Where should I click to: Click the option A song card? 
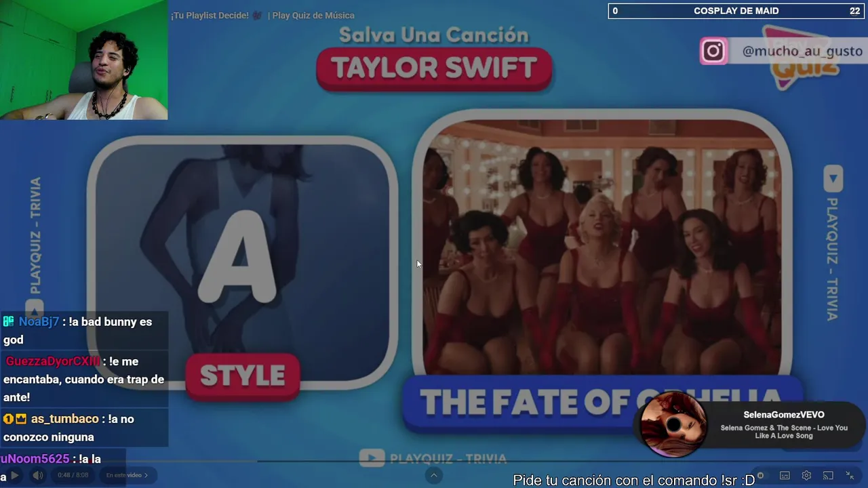tap(242, 262)
